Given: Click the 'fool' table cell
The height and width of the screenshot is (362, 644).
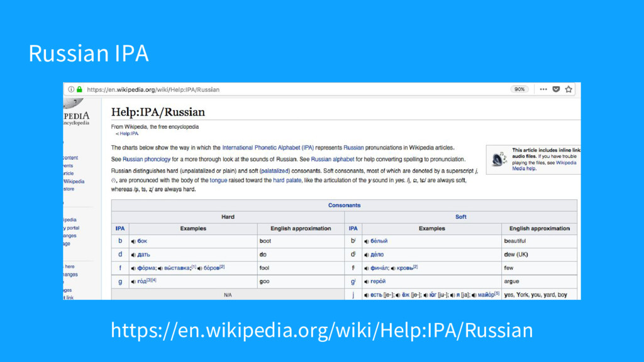Looking at the screenshot, I should coord(301,268).
